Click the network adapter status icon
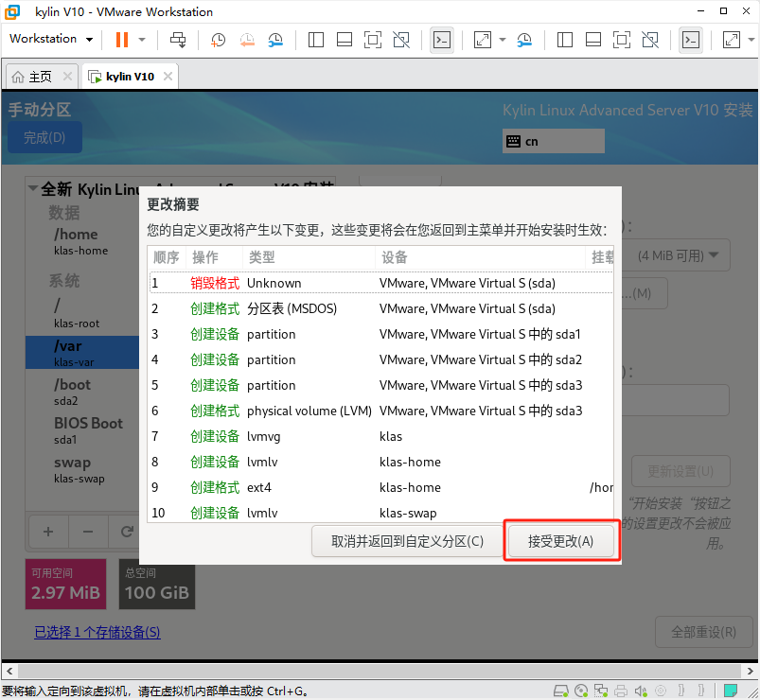This screenshot has width=760, height=700. click(x=601, y=691)
